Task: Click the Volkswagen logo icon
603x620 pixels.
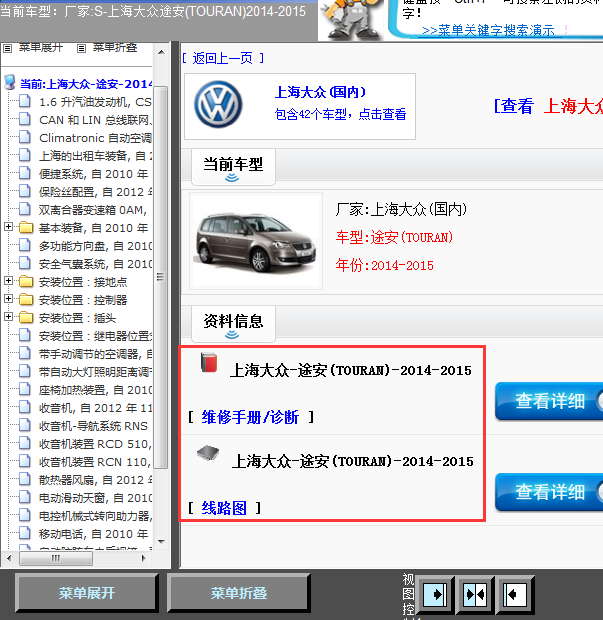Action: [218, 105]
